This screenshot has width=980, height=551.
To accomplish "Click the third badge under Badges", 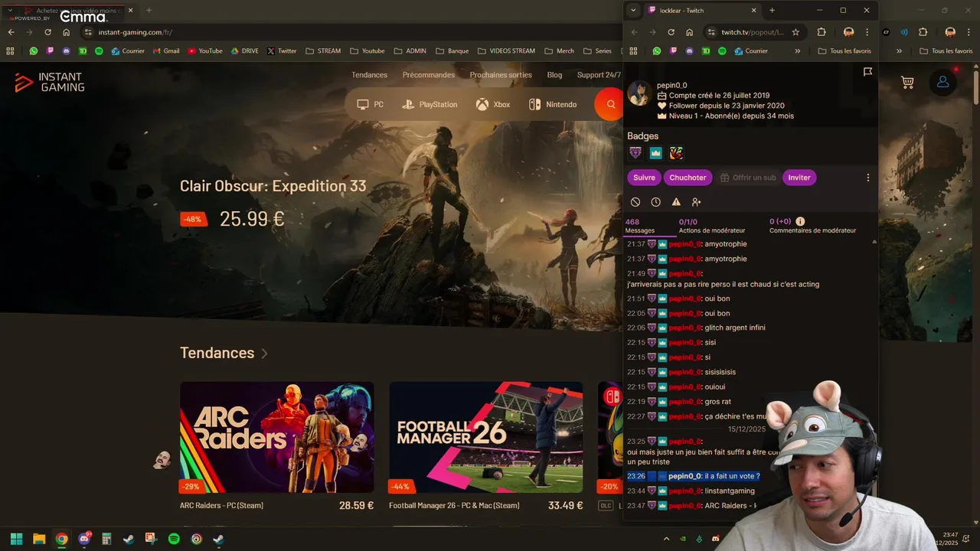I will [676, 153].
